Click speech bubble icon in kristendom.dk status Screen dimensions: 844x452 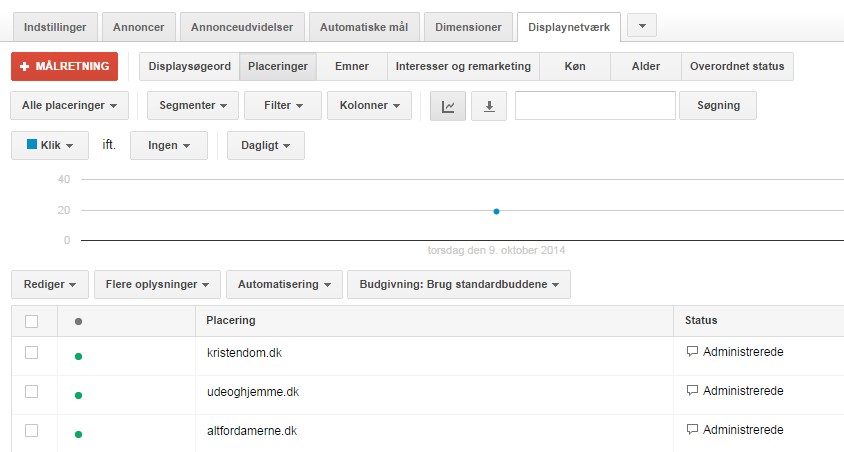692,352
